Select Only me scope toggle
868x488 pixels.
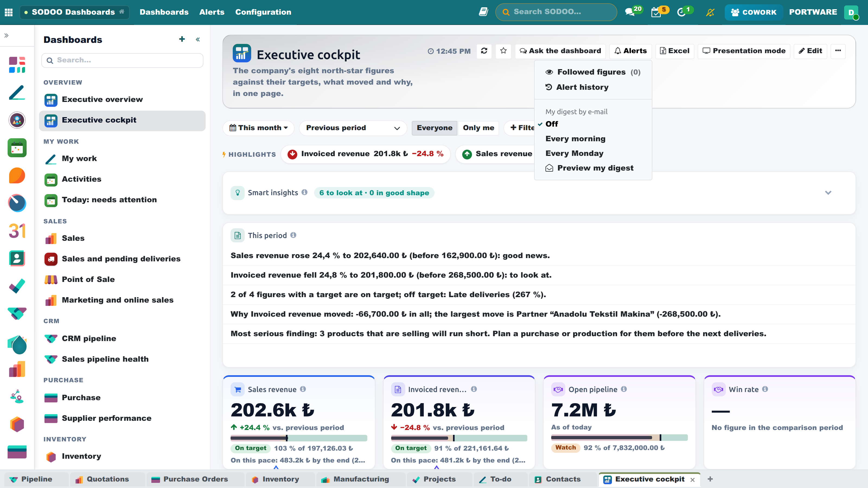pos(478,128)
